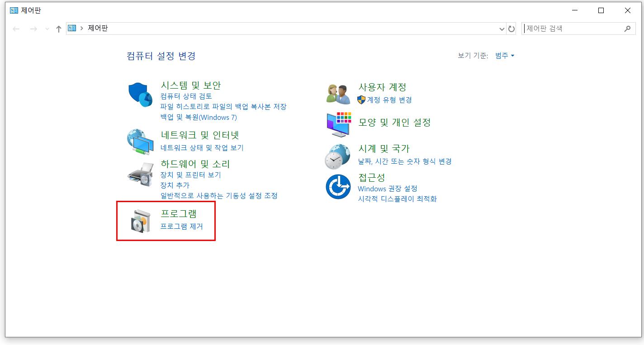This screenshot has height=345, width=644.
Task: Click the 네트워크 및 인터넷 globe icon
Action: click(x=140, y=142)
